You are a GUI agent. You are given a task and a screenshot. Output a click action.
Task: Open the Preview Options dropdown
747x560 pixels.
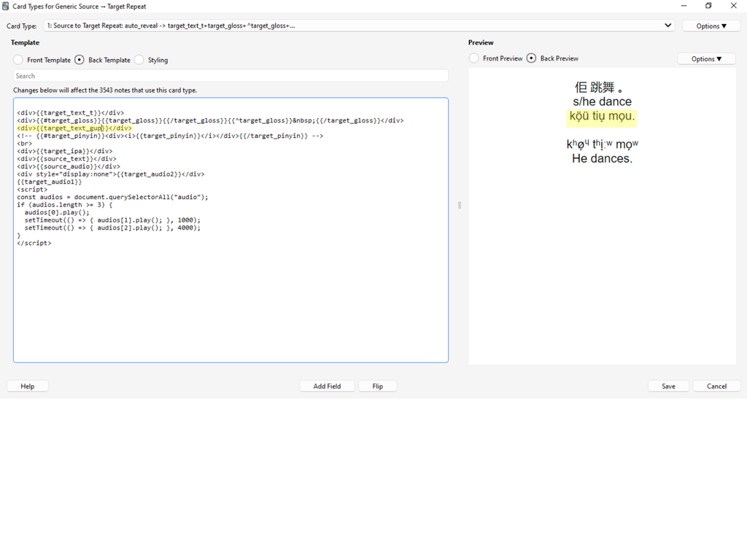706,59
